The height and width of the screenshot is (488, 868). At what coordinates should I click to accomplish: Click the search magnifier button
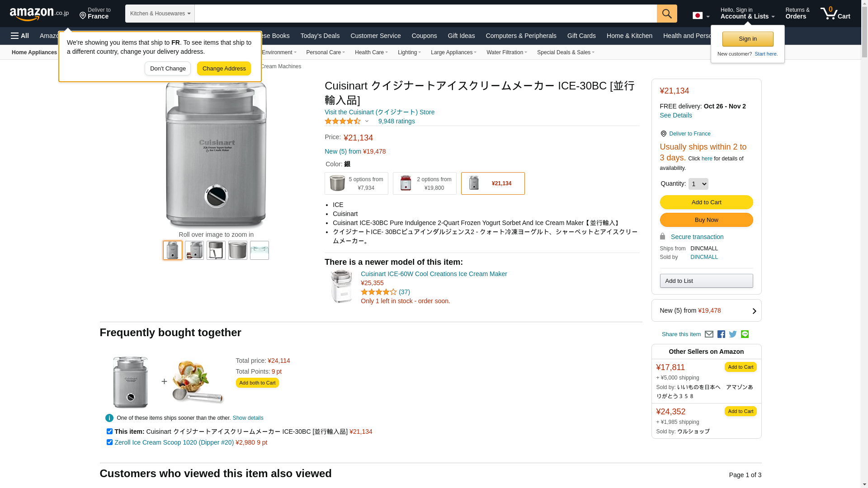point(666,14)
